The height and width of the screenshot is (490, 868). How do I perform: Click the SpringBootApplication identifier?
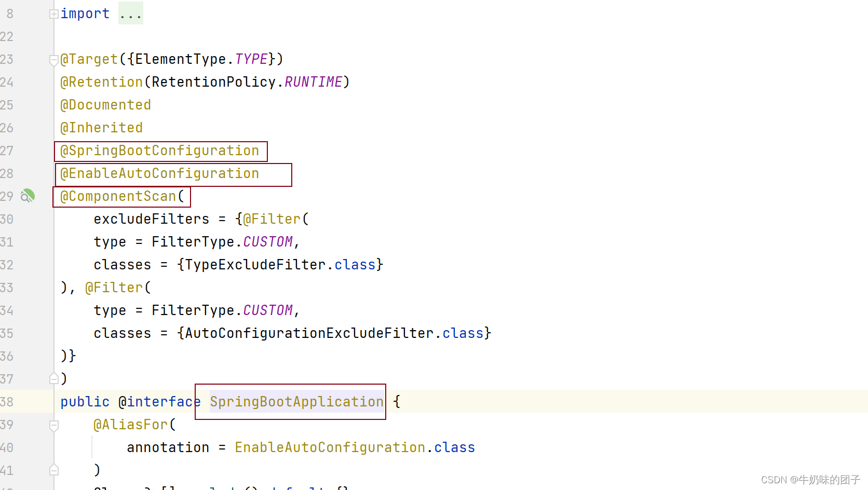point(297,402)
